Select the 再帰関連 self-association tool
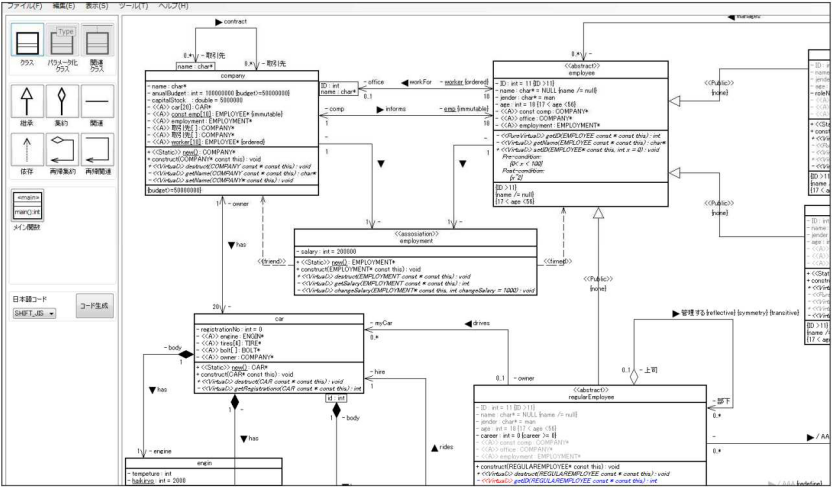This screenshot has height=488, width=832. tap(97, 150)
